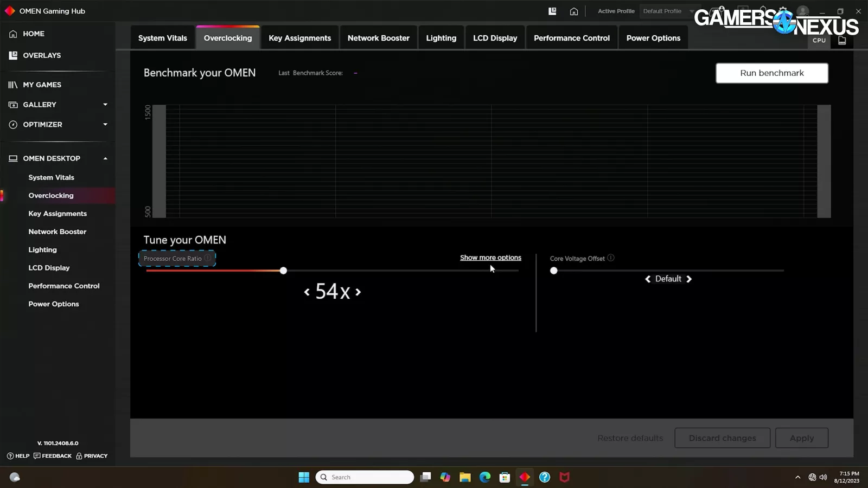868x488 pixels.
Task: Open the Performance Control tab
Action: [571, 38]
